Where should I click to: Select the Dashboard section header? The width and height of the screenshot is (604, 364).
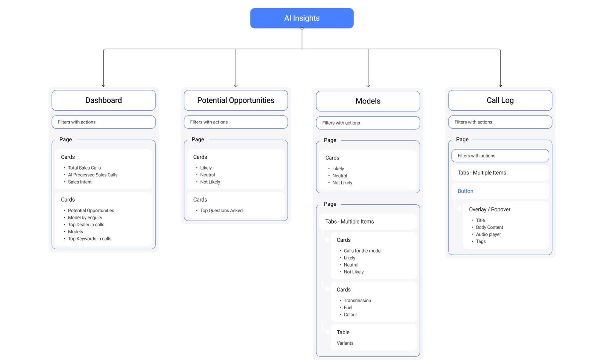point(103,100)
